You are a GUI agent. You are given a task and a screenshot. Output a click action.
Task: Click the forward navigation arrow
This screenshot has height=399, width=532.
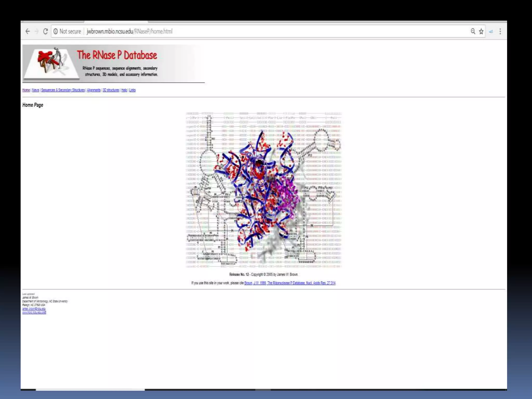pos(36,31)
